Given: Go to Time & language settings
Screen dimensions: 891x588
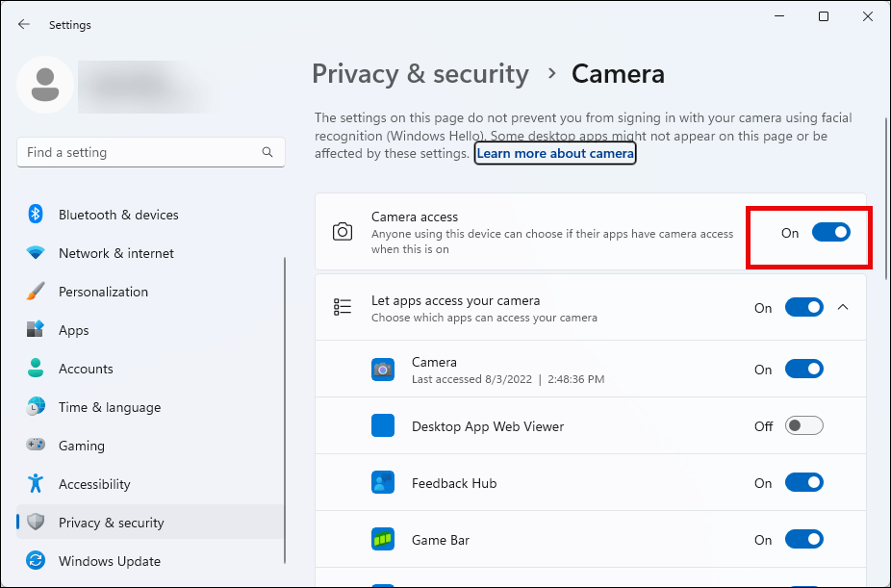Looking at the screenshot, I should click(109, 407).
